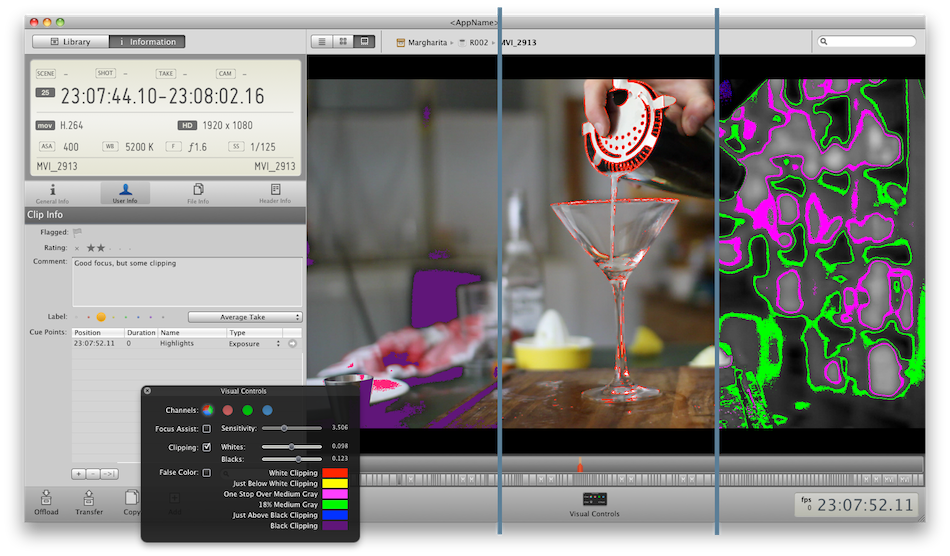Select the blue label dot

click(x=138, y=317)
